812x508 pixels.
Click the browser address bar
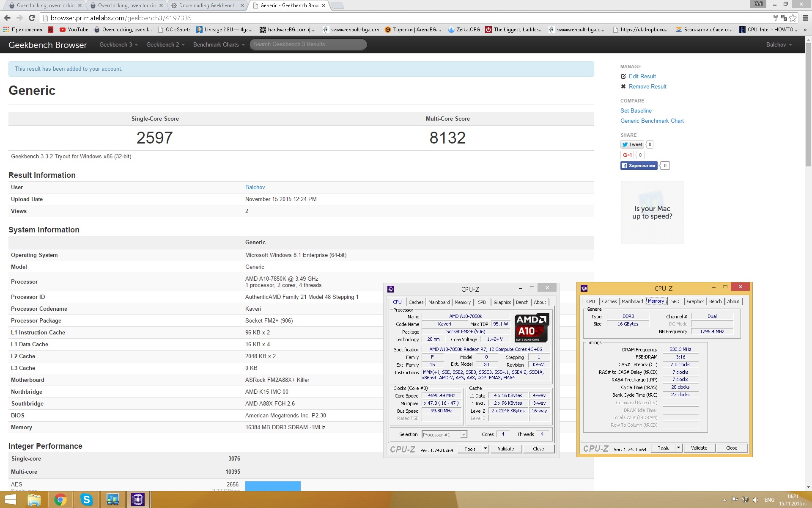coord(406,18)
